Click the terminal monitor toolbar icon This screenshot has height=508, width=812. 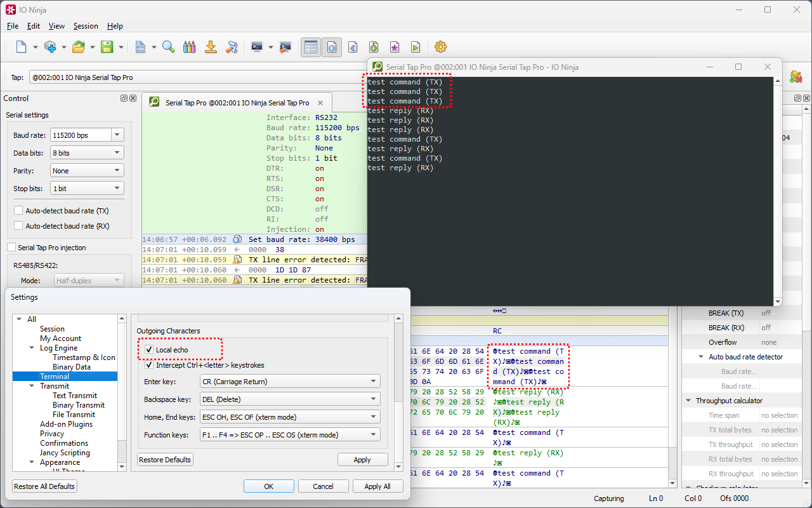tap(257, 47)
